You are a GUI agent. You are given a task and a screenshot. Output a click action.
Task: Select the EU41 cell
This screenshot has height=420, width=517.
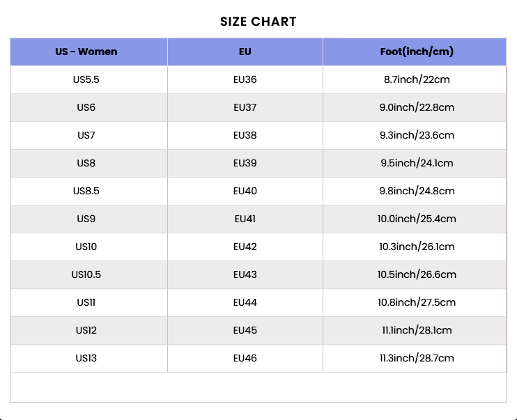coord(245,219)
